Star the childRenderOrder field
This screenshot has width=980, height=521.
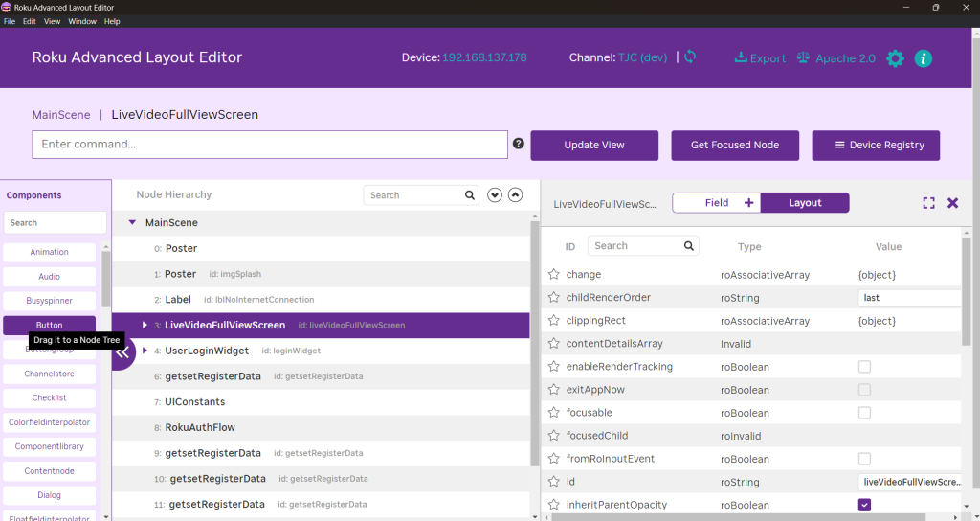point(554,297)
